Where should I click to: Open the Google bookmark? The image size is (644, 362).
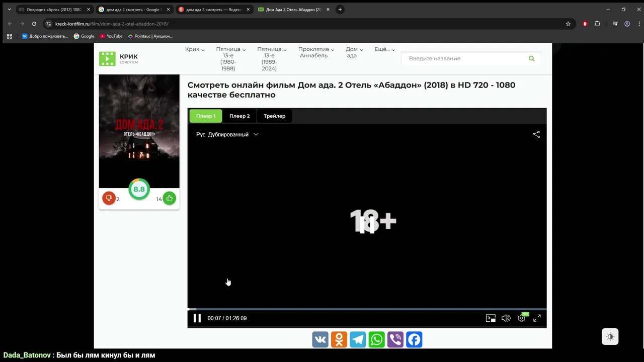point(84,36)
